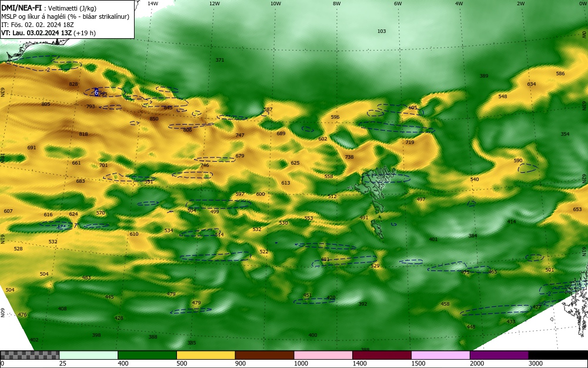Pick the dark green 400–500 legend swatch

tap(147, 355)
